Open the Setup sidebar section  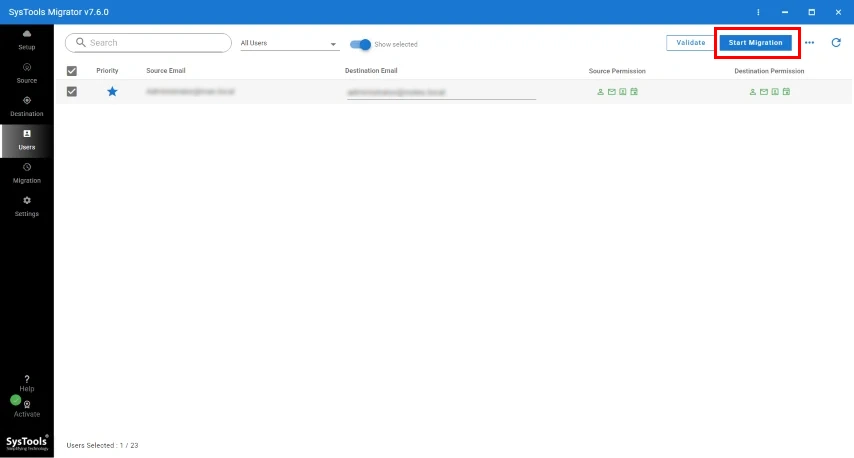[x=27, y=40]
